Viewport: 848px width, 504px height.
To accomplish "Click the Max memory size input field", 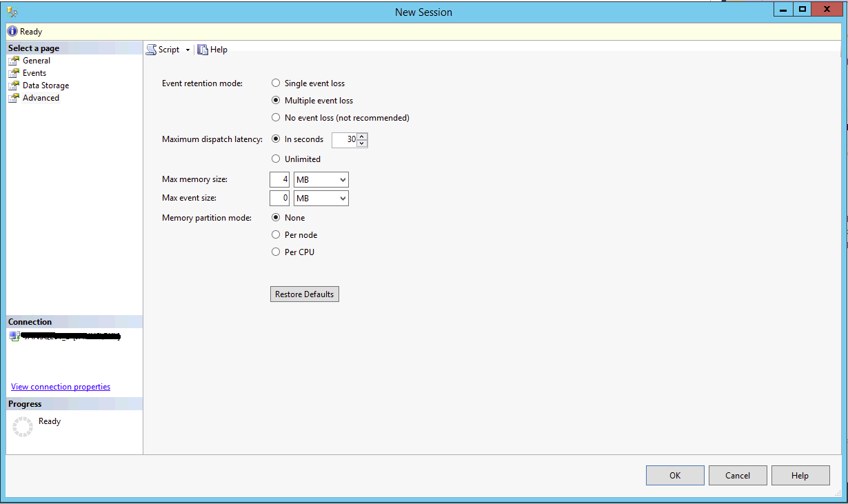I will 280,180.
